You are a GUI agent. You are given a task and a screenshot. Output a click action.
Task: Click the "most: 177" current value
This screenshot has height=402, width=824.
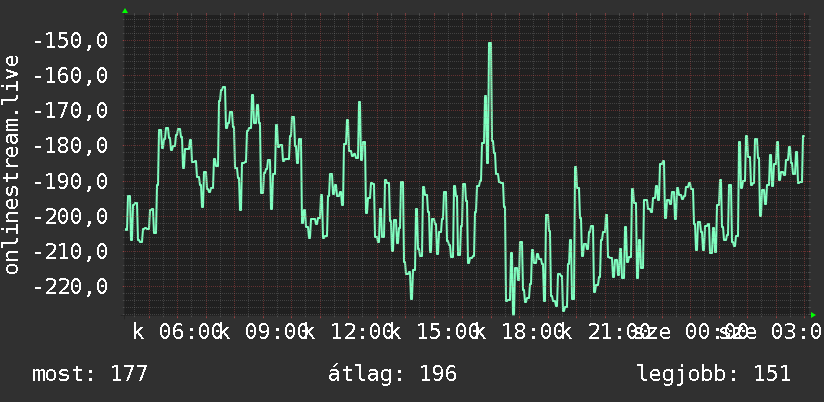[90, 374]
